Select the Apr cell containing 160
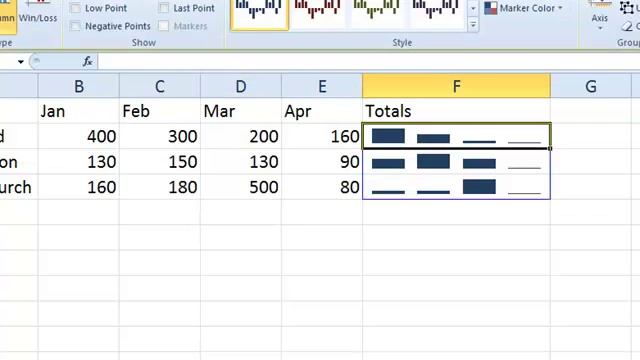This screenshot has height=360, width=640. [x=322, y=136]
